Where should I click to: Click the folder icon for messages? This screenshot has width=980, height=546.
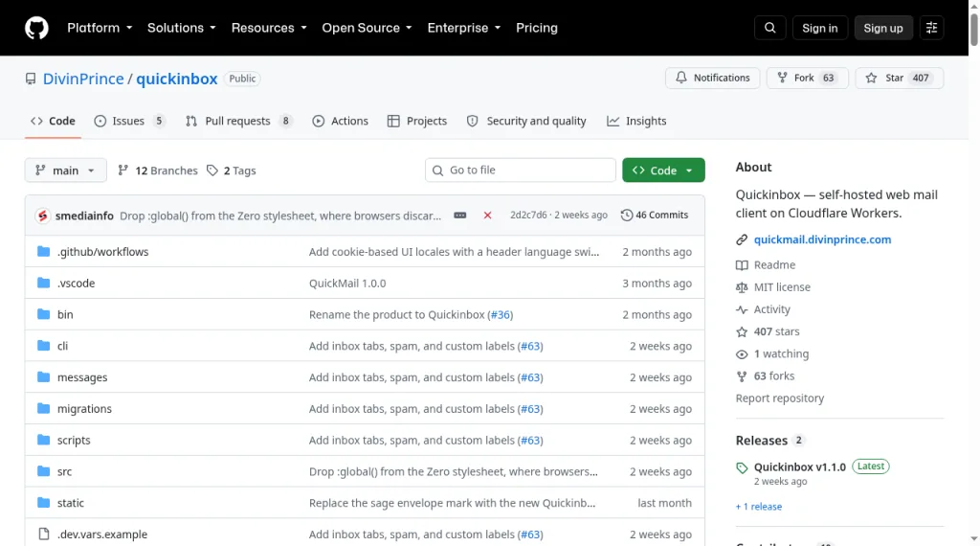point(43,377)
